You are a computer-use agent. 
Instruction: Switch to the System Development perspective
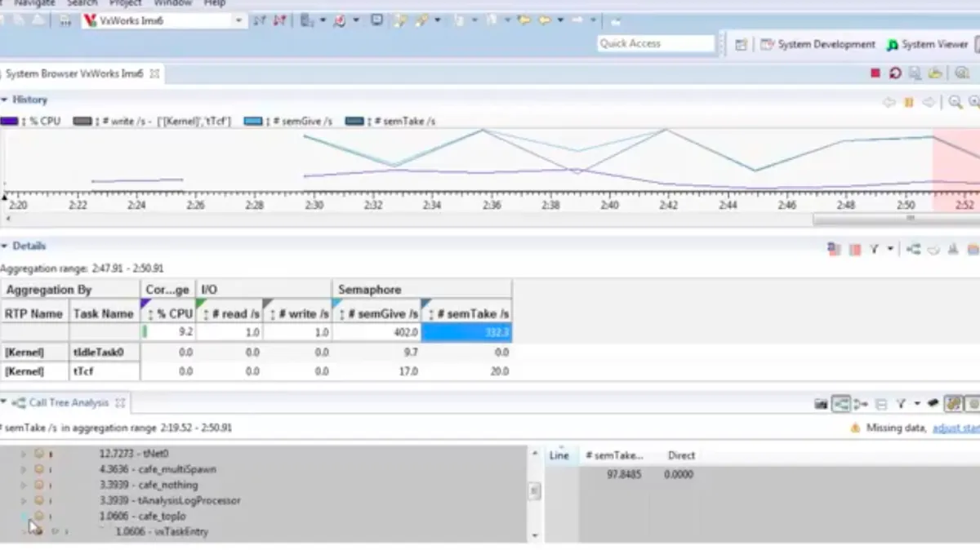pyautogui.click(x=817, y=45)
